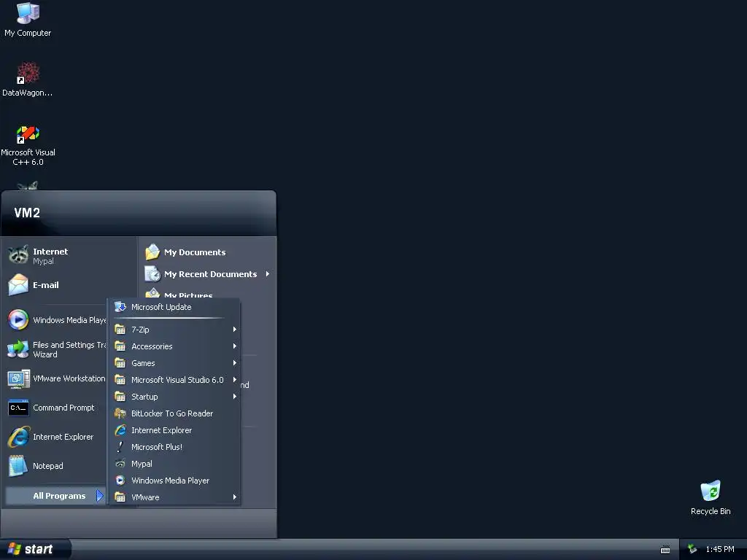Click the All Programs blue arrow
This screenshot has height=560, width=747.
99,496
